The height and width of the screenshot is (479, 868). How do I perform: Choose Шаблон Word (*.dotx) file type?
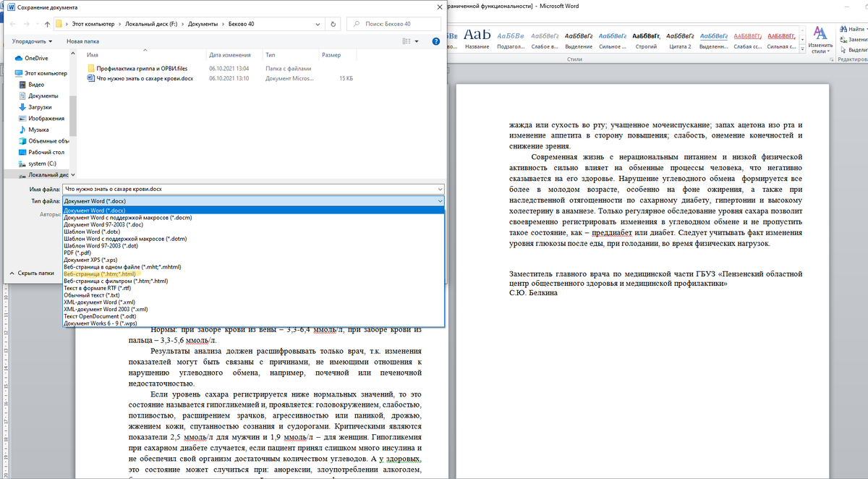tap(253, 232)
